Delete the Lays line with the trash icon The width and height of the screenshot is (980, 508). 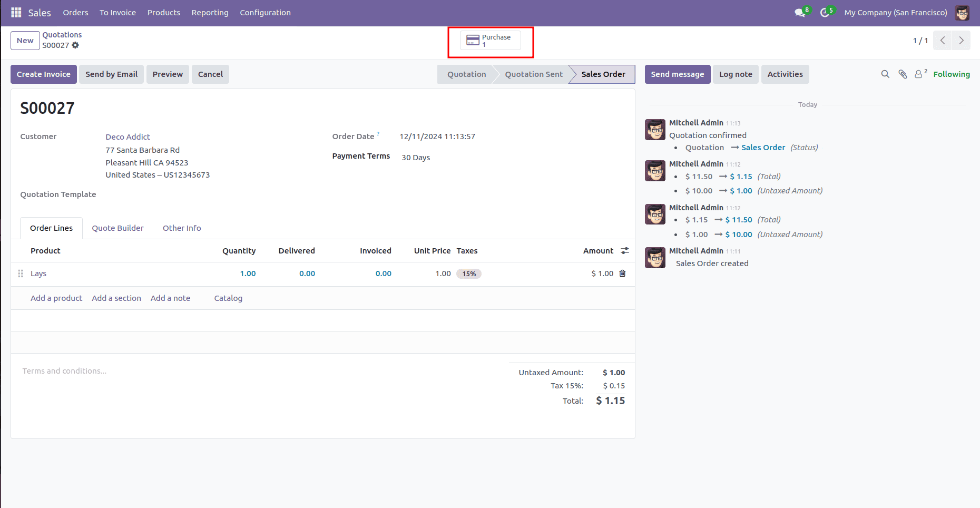[x=622, y=273]
